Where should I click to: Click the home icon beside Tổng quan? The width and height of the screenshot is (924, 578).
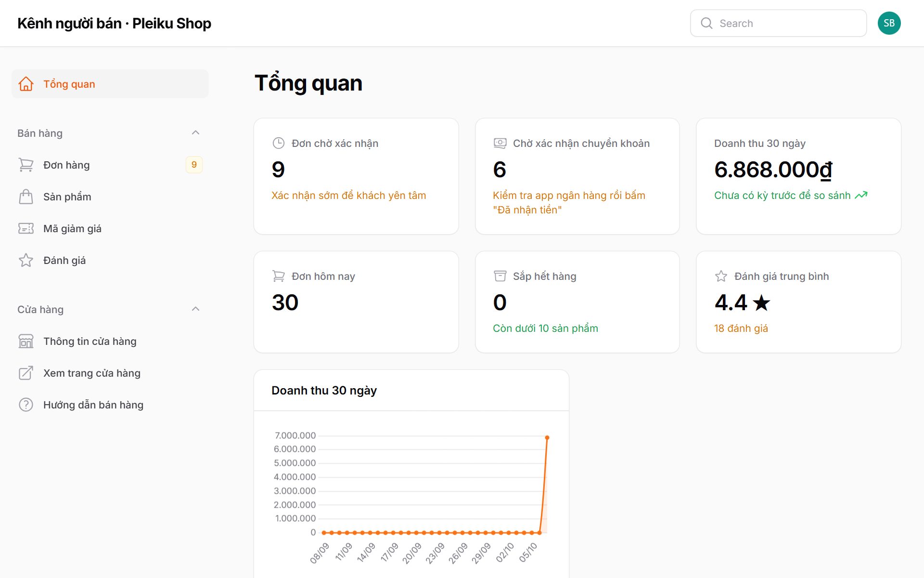pyautogui.click(x=26, y=84)
